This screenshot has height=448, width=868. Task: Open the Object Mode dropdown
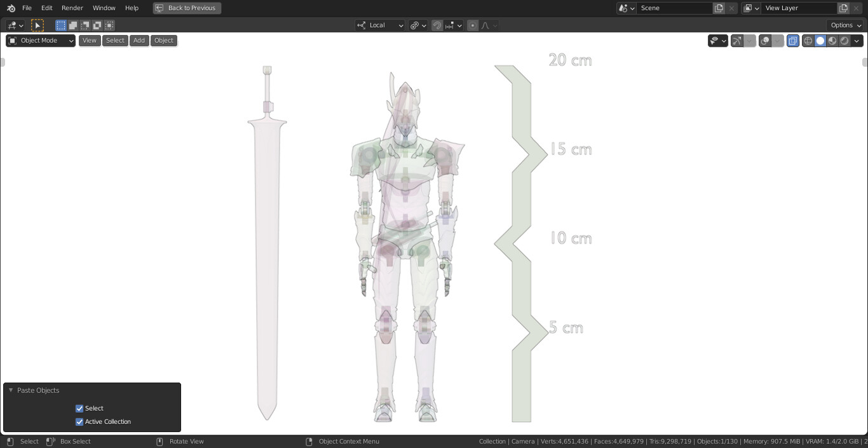[39, 40]
